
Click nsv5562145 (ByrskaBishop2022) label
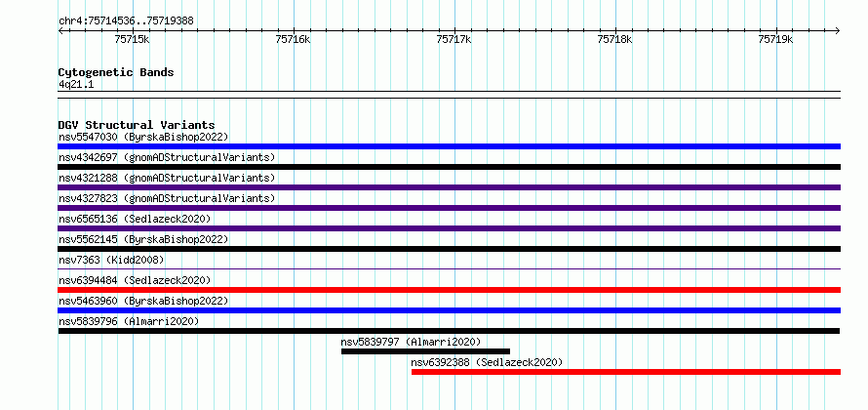tap(143, 239)
